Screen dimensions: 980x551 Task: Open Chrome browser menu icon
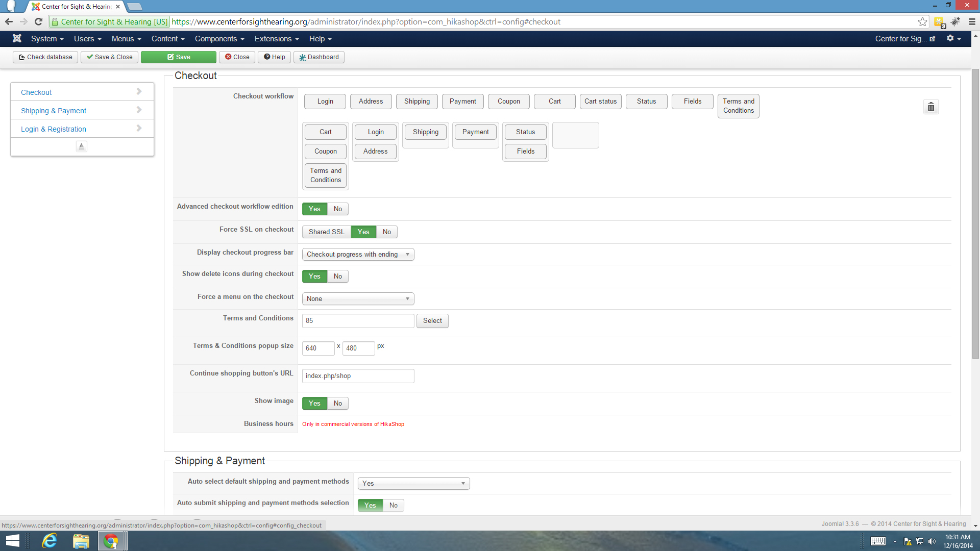coord(971,22)
